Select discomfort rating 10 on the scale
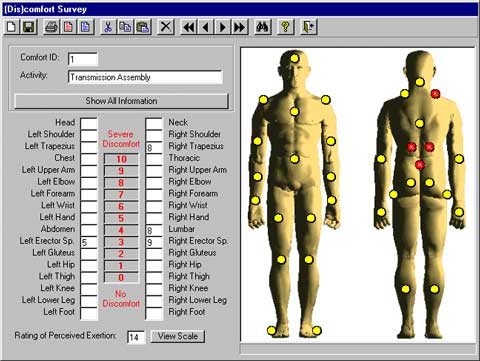The height and width of the screenshot is (361, 480). (x=121, y=159)
